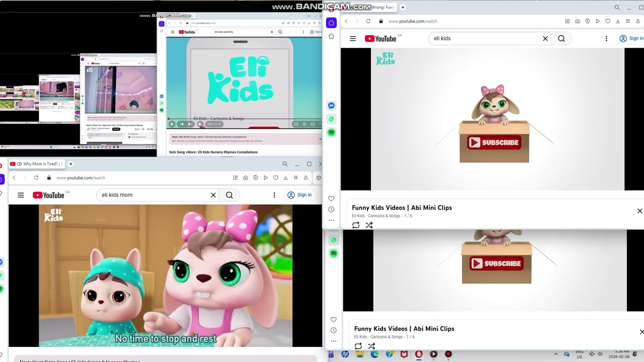
Task: Show hidden system tray icons
Action: coord(556,354)
